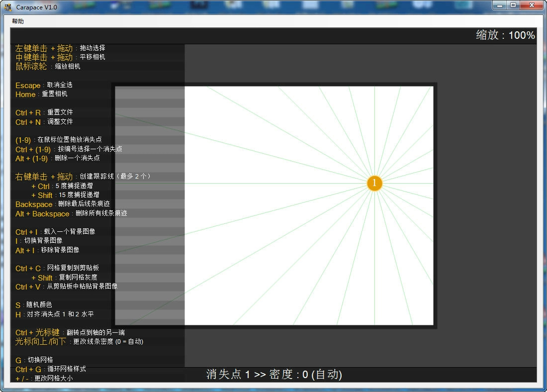Click the 缩放 : 100% zoom readout

click(505, 35)
